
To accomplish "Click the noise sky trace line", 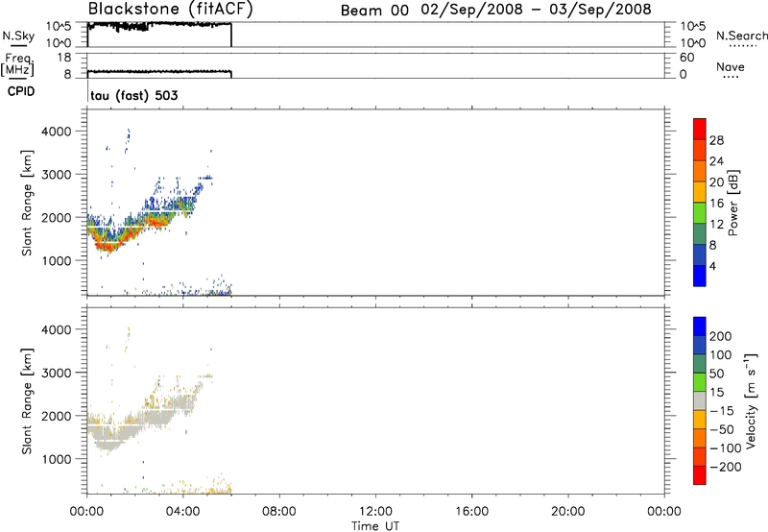I will point(159,25).
